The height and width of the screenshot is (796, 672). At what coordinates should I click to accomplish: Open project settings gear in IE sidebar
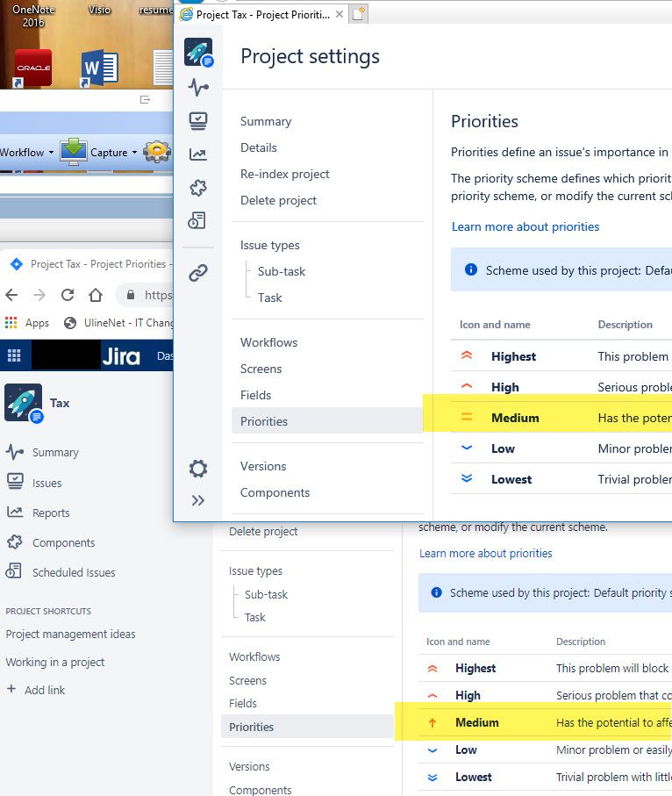198,468
